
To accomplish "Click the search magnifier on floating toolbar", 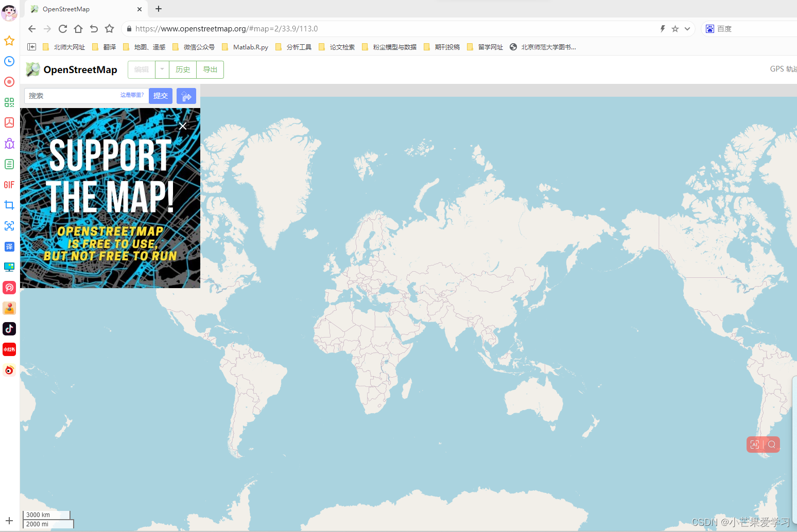I will (x=772, y=445).
